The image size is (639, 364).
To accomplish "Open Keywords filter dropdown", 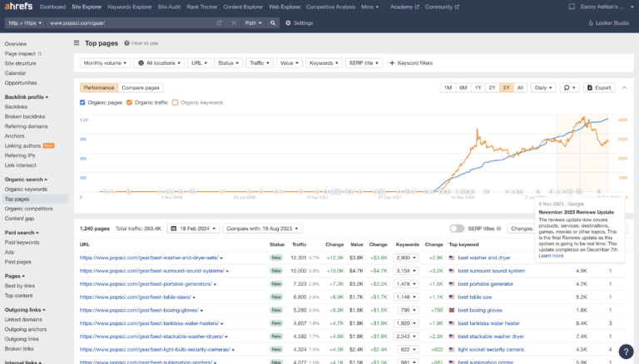I will [324, 63].
